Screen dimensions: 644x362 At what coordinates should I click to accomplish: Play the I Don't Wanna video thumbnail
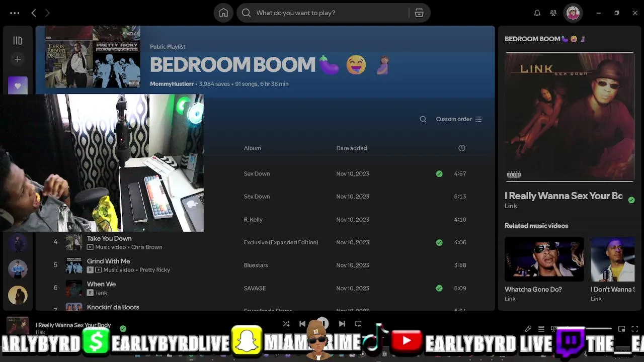click(x=613, y=259)
